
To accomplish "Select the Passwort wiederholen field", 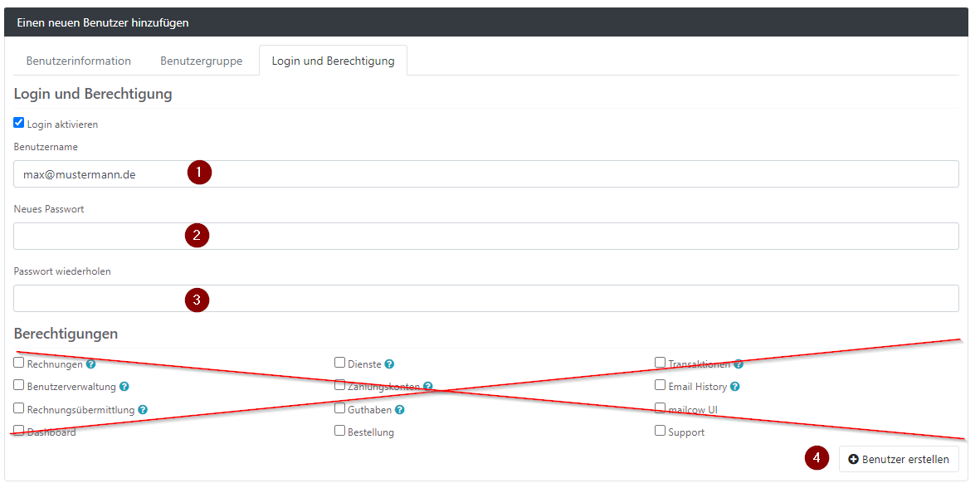I will [486, 299].
